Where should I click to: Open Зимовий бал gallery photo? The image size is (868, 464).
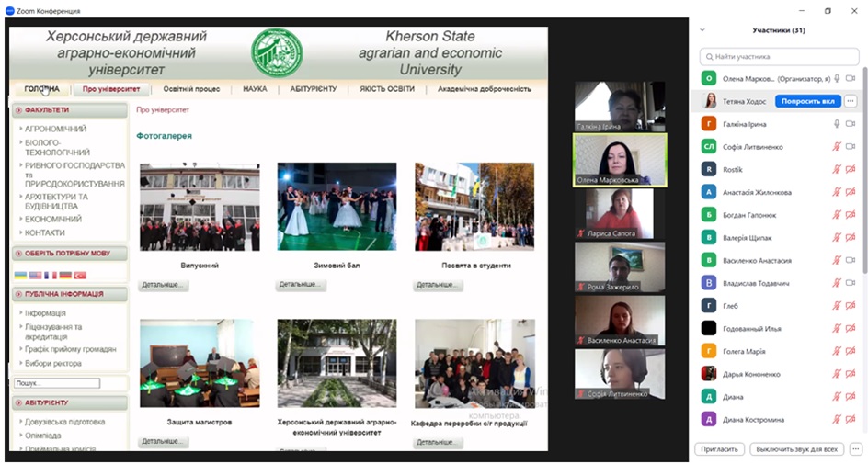pos(337,207)
